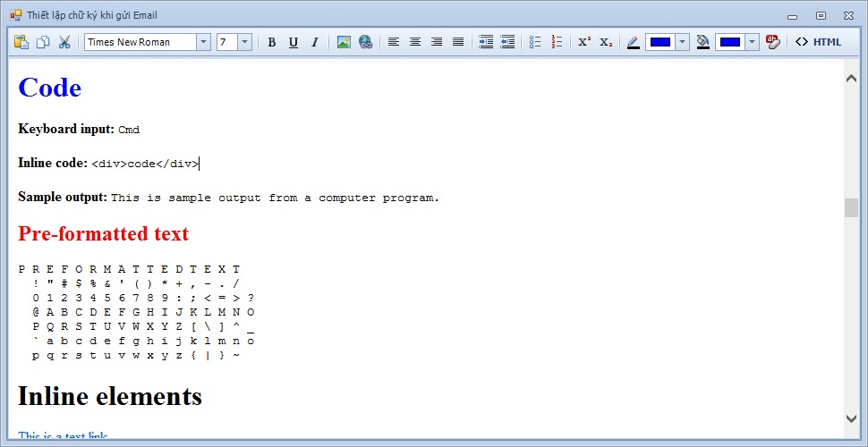Expand the font size dropdown
This screenshot has width=868, height=447.
pos(244,42)
